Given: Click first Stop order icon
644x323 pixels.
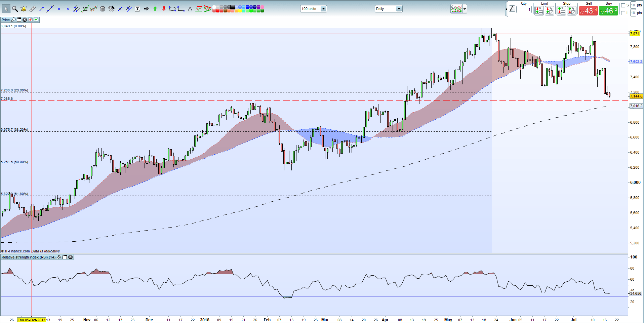Looking at the screenshot, I should point(561,11).
